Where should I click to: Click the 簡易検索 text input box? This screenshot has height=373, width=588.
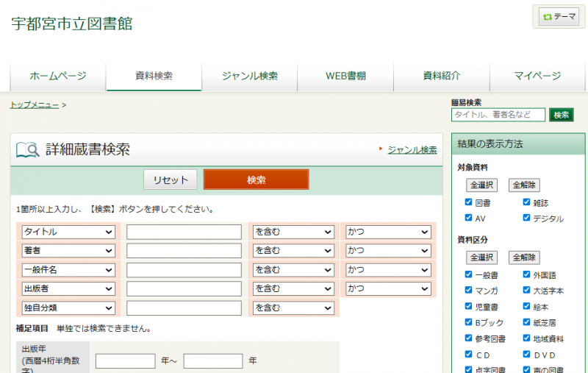pyautogui.click(x=498, y=115)
